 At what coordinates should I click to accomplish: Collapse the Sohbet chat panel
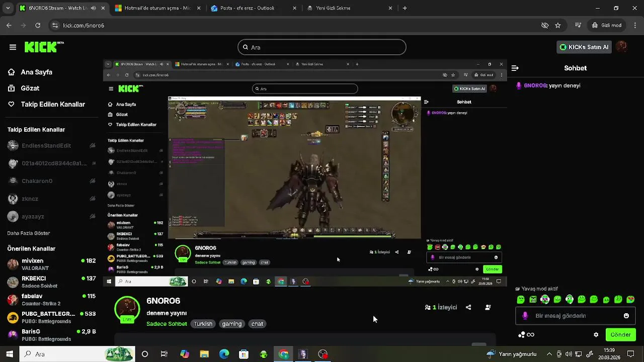515,68
